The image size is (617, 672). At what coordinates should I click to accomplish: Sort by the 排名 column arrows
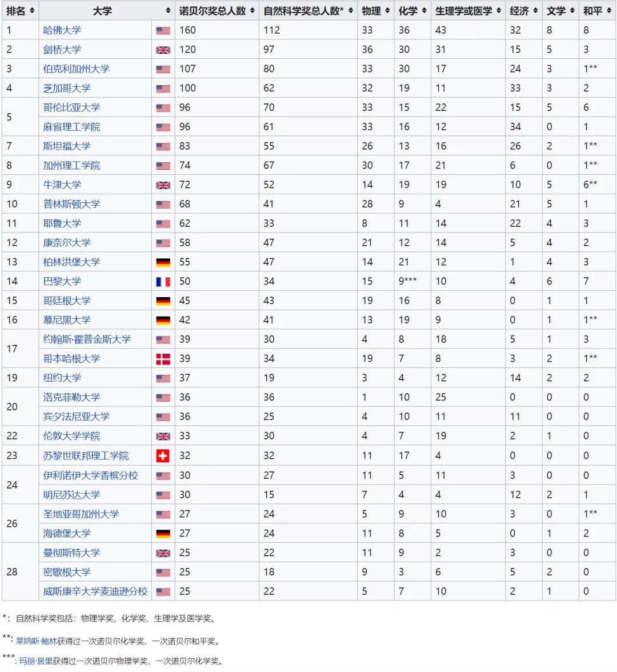tap(32, 11)
